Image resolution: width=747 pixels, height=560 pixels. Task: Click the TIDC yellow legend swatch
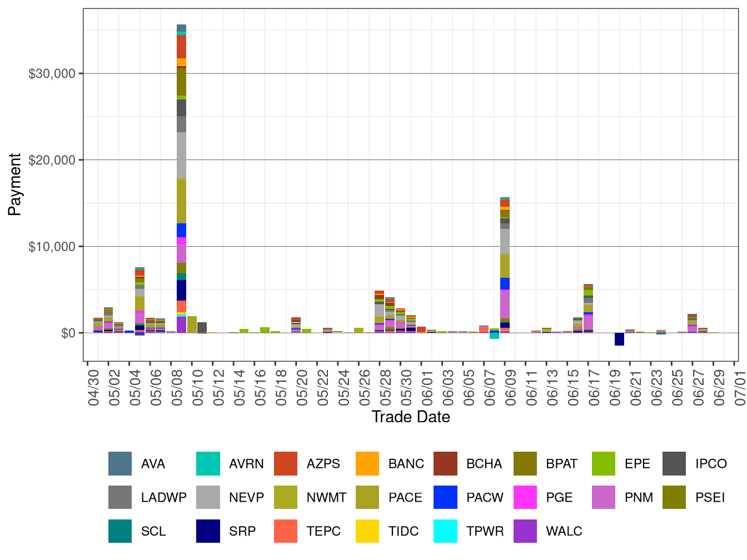point(367,531)
